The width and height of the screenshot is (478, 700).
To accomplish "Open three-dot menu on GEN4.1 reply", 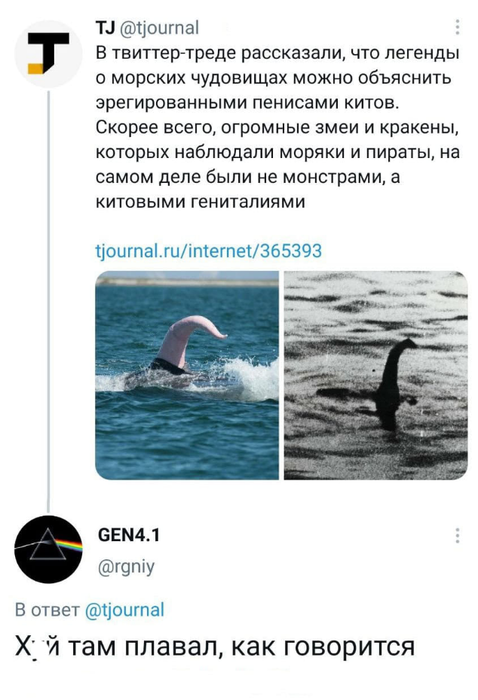I will pos(457,535).
